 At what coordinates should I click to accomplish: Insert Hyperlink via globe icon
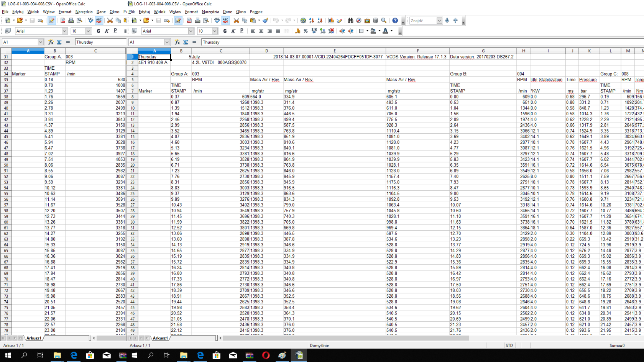(x=303, y=21)
